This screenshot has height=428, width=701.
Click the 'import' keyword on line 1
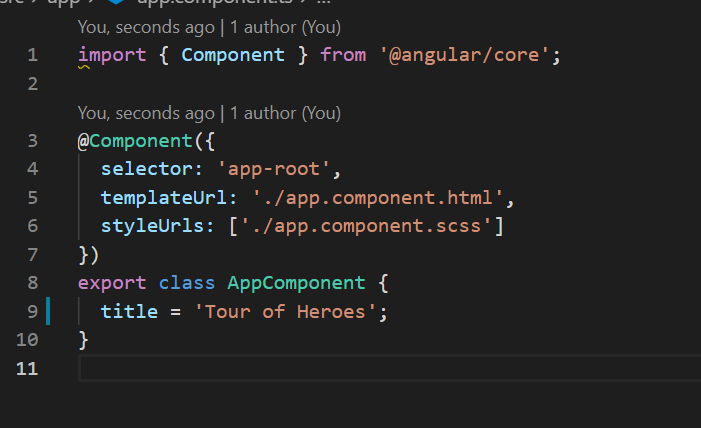pyautogui.click(x=112, y=55)
